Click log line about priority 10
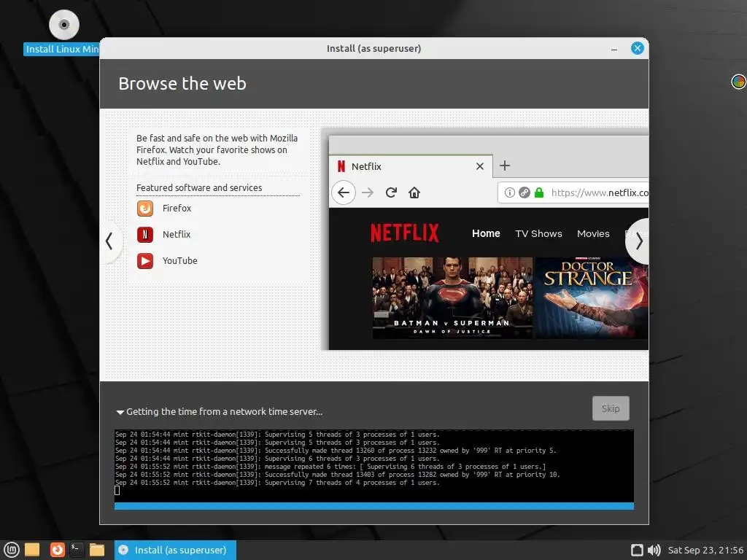The width and height of the screenshot is (747, 560). (x=337, y=475)
